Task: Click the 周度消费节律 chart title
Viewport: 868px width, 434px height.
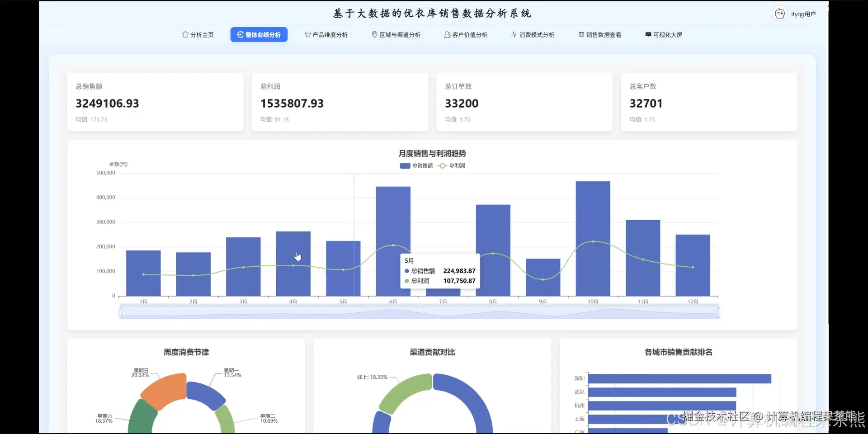Action: tap(186, 352)
